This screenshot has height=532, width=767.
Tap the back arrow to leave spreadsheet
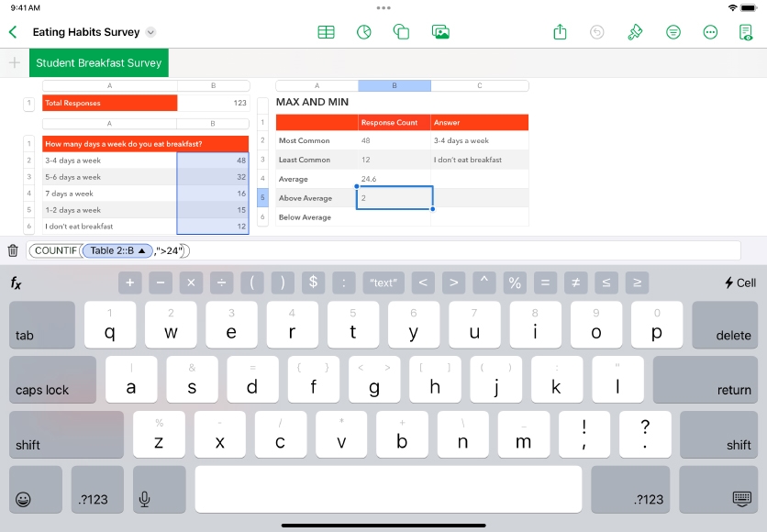(x=13, y=32)
